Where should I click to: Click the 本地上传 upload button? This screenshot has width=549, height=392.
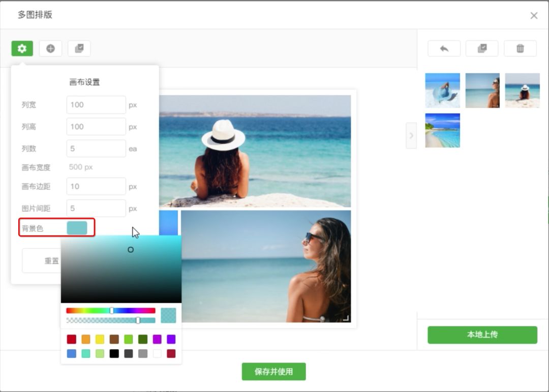coord(482,335)
